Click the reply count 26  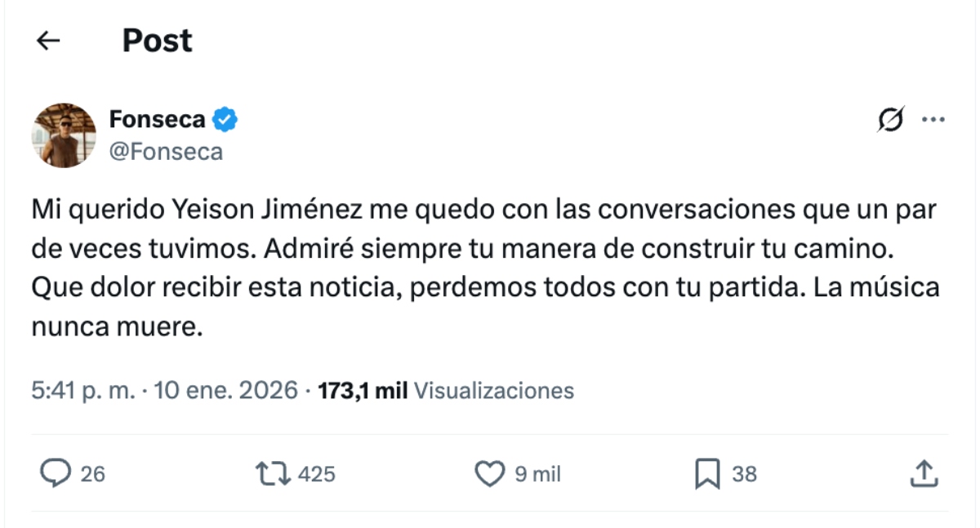(93, 474)
